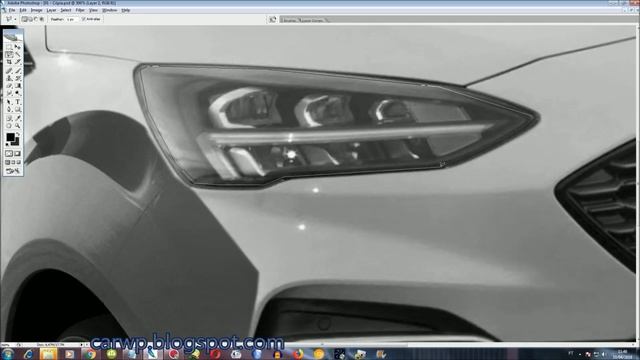
Task: Click the foreground color swatch
Action: click(x=10, y=137)
